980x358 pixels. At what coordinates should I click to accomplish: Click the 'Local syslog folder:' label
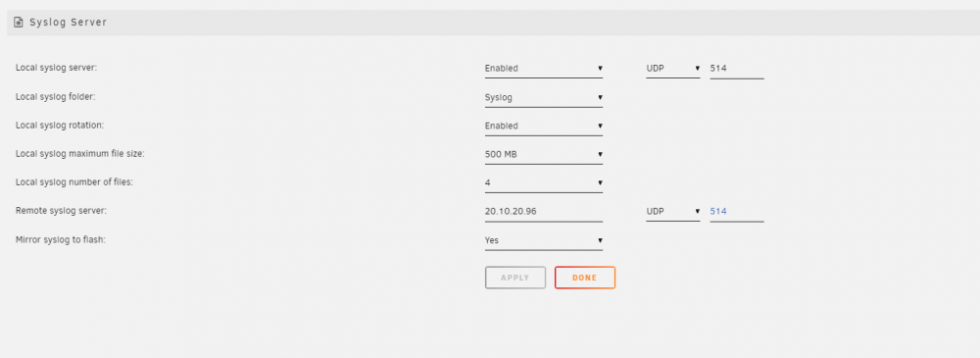pos(56,96)
